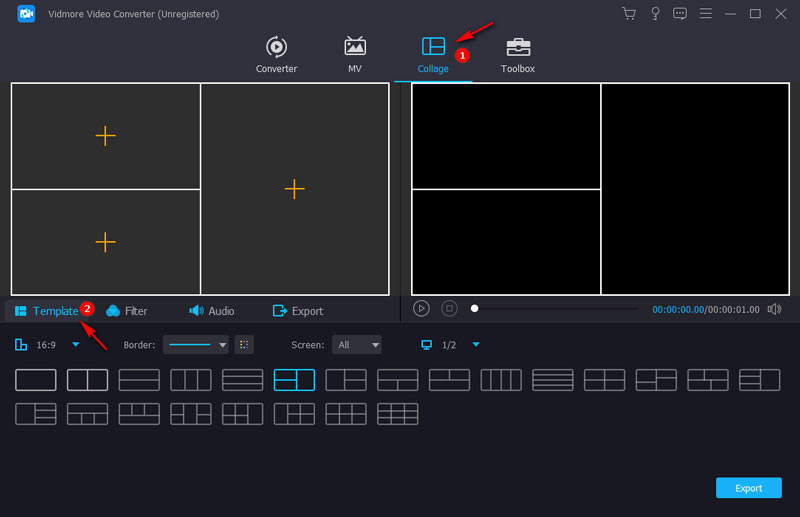Viewport: 800px width, 517px height.
Task: Open the Toolbox tab
Action: (x=518, y=54)
